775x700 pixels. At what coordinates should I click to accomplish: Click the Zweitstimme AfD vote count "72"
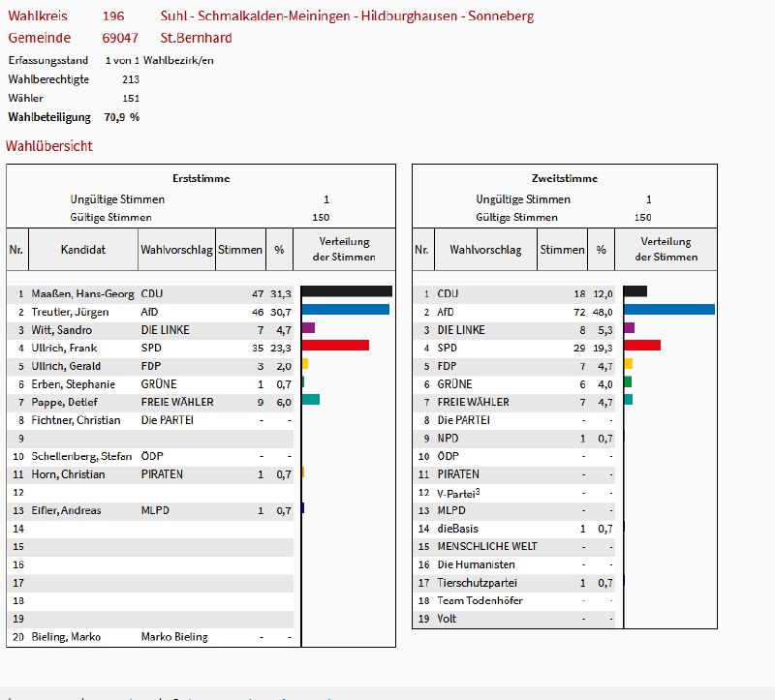tap(579, 312)
